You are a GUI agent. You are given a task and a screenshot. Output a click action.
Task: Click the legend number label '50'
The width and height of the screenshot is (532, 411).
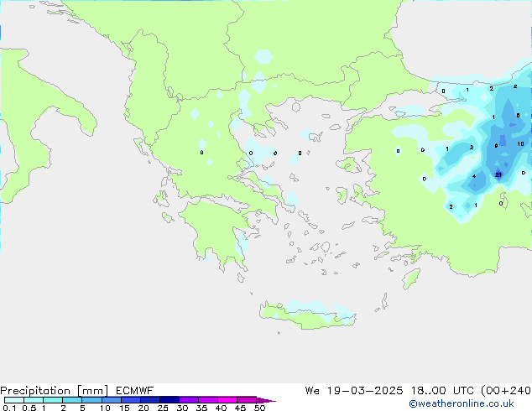point(259,408)
